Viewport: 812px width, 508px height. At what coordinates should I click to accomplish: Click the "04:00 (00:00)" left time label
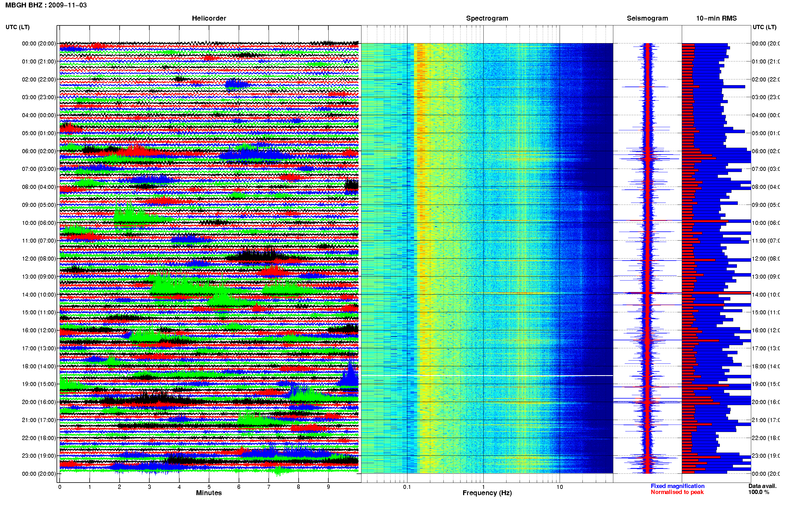pos(39,115)
